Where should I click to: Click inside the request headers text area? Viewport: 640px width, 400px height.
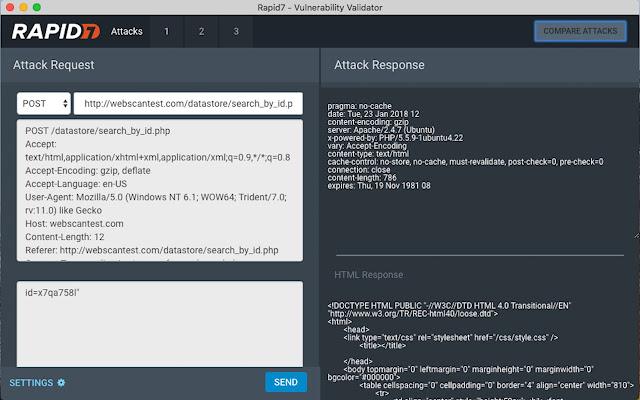[x=160, y=190]
